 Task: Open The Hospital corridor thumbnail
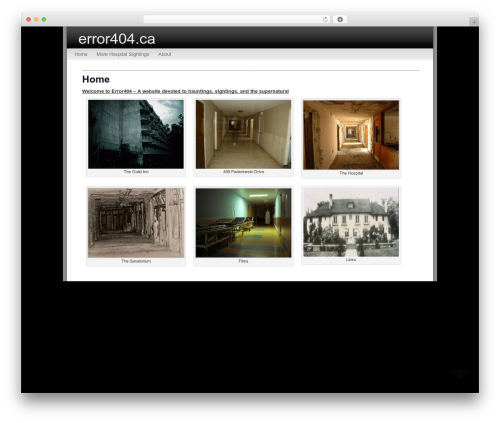(351, 135)
